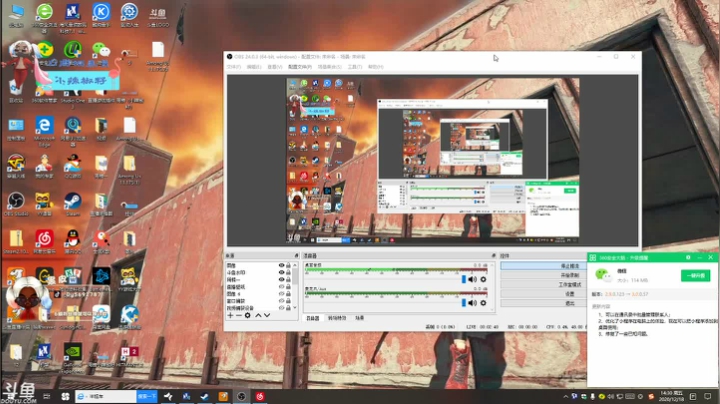Image resolution: width=720 pixels, height=404 pixels.
Task: Click the 退出 button in controls
Action: 543,303
